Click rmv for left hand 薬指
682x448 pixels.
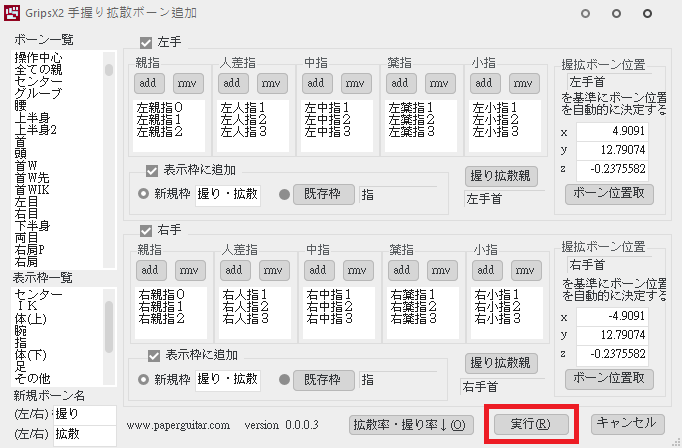(440, 83)
